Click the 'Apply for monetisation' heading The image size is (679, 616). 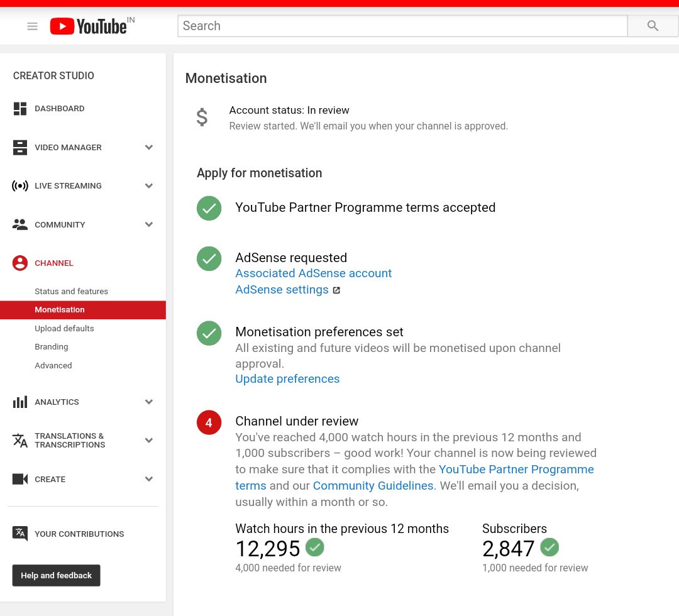[260, 173]
